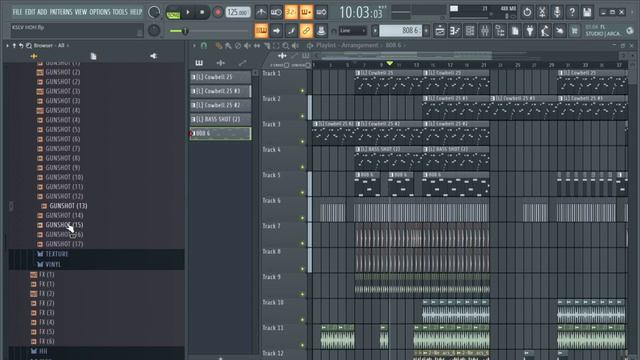Mute Track 1 using its green light
640x360 pixels.
click(302, 91)
